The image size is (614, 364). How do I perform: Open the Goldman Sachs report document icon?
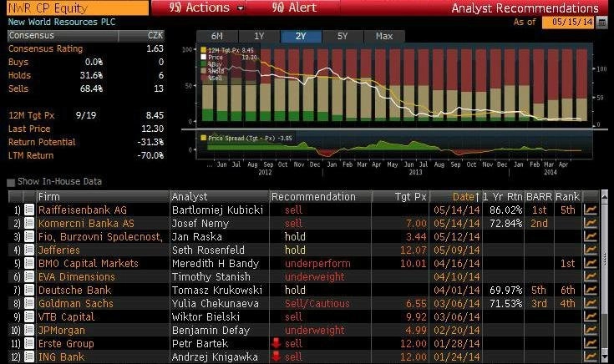point(29,303)
